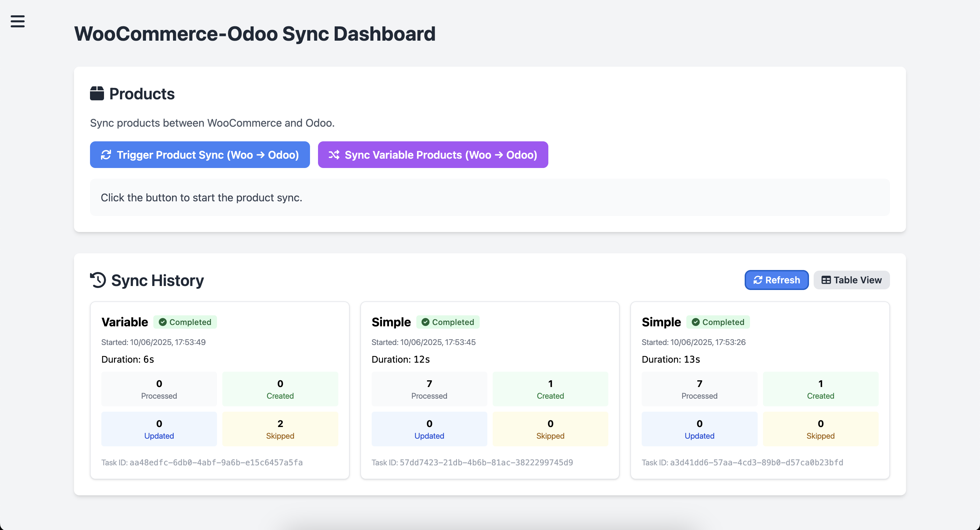The height and width of the screenshot is (530, 980).
Task: Open the hamburger menu icon
Action: [x=17, y=21]
